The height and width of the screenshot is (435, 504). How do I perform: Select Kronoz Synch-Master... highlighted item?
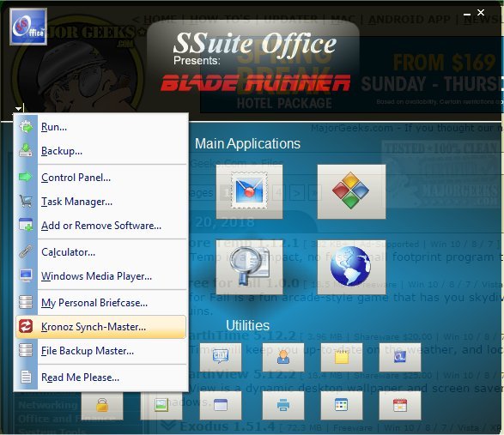pyautogui.click(x=100, y=326)
